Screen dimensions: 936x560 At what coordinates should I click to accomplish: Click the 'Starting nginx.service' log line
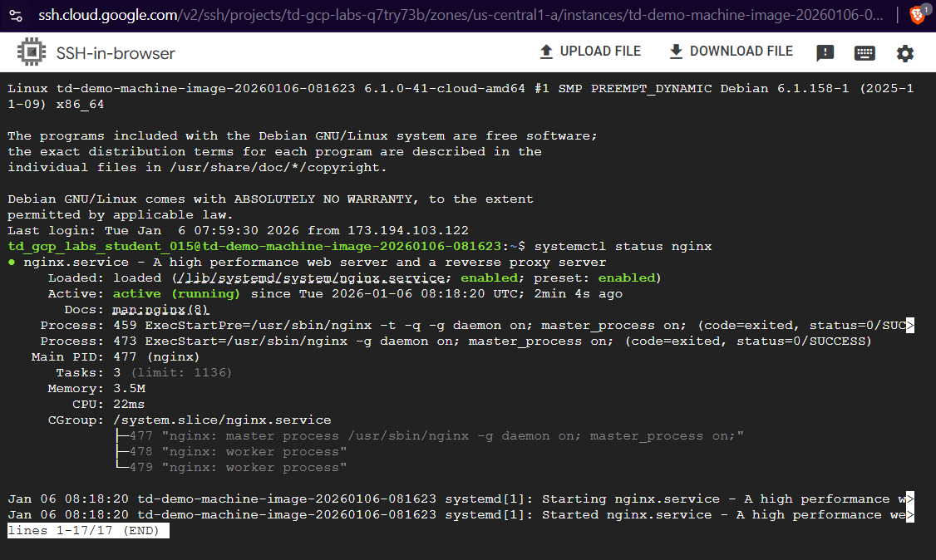(461, 499)
